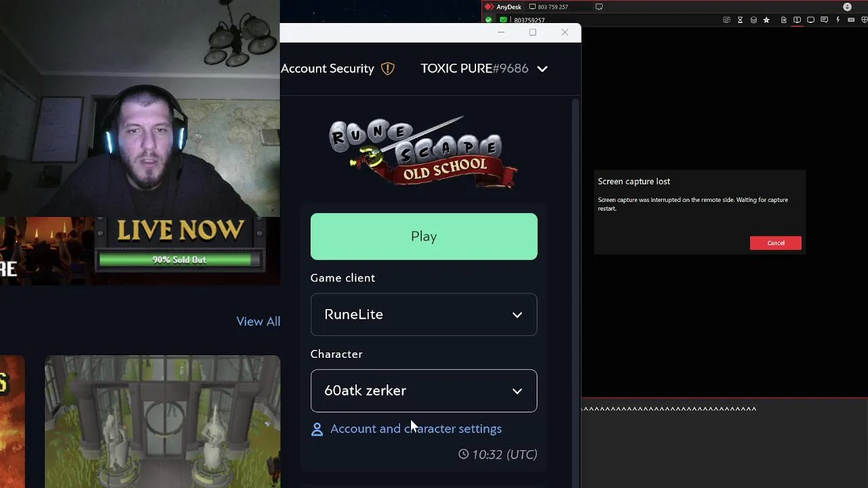
Task: Open the Character dropdown showing 60atk zerker
Action: (x=424, y=390)
